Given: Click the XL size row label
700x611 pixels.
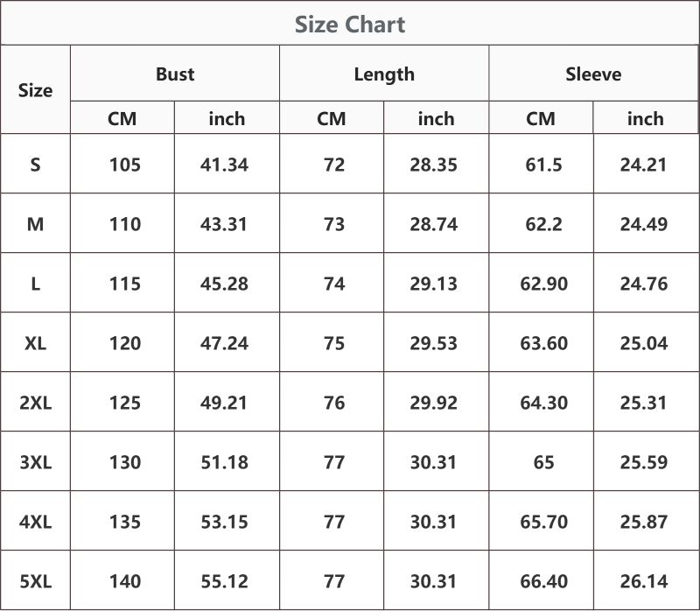Looking at the screenshot, I should click(x=35, y=343).
